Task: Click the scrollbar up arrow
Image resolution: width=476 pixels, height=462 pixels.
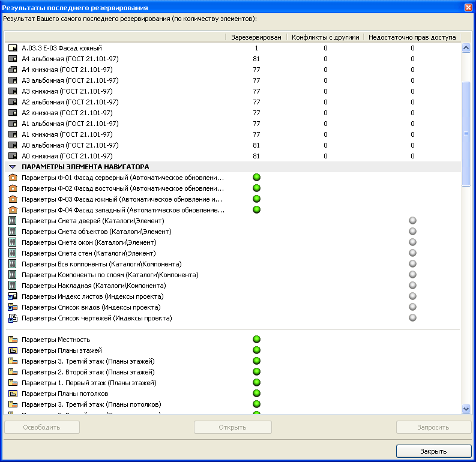Action: pos(466,47)
